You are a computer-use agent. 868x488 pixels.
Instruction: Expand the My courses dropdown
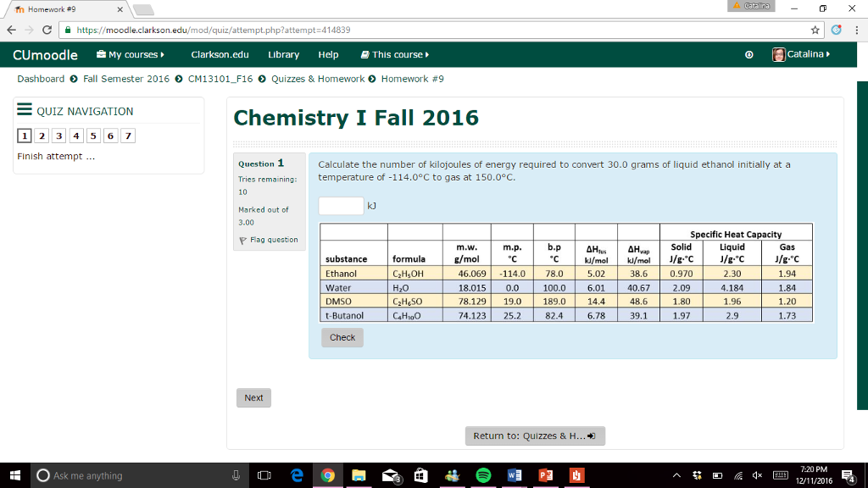click(x=131, y=54)
